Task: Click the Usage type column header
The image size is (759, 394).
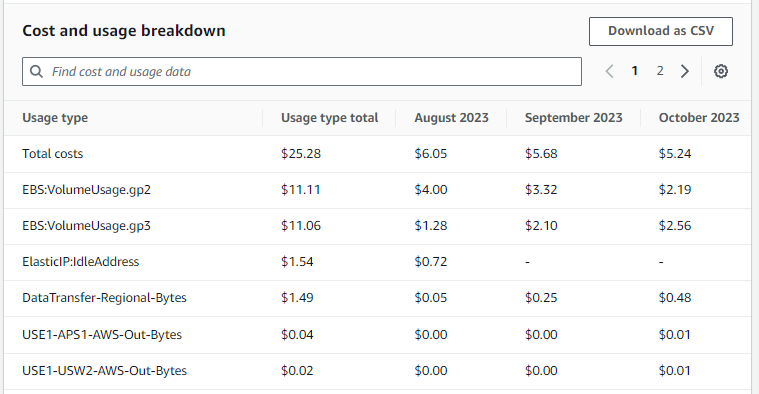Action: click(55, 118)
